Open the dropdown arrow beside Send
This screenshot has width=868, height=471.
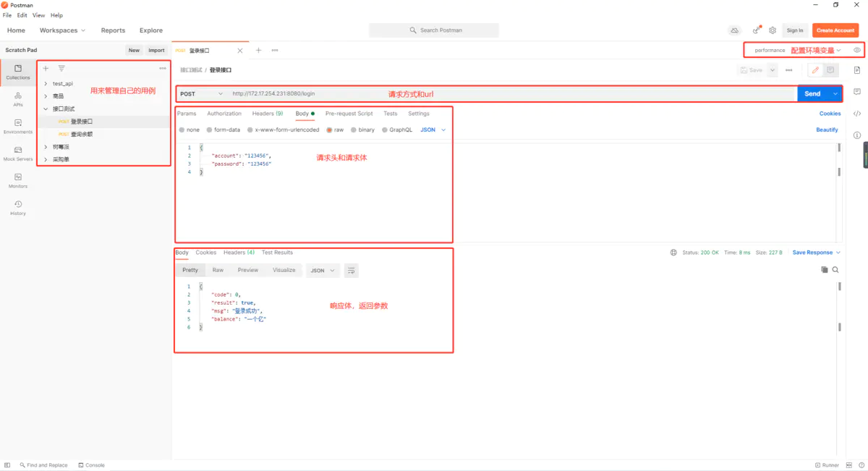(835, 94)
